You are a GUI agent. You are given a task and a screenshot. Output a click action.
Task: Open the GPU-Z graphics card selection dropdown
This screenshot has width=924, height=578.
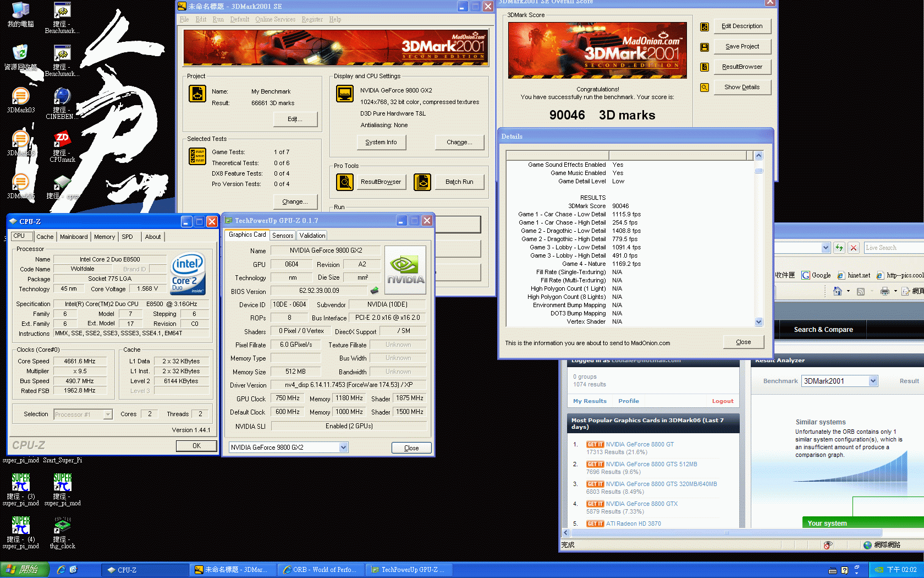pos(344,448)
